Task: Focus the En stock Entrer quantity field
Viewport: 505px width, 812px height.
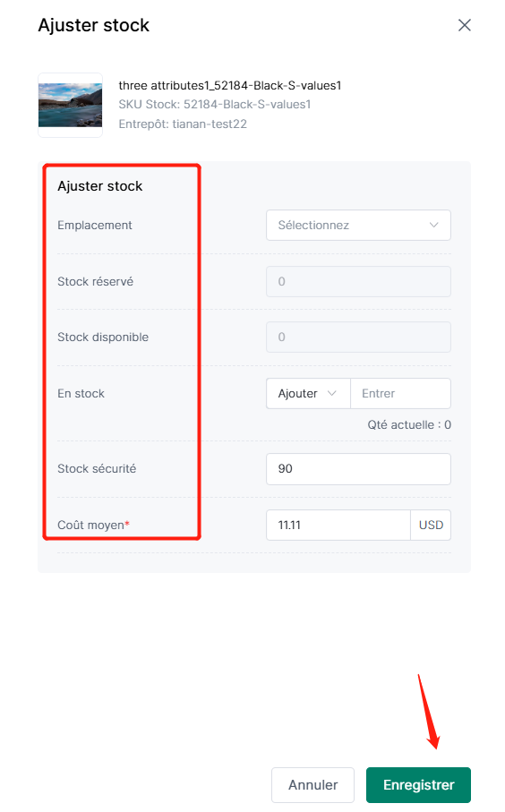Action: 400,394
